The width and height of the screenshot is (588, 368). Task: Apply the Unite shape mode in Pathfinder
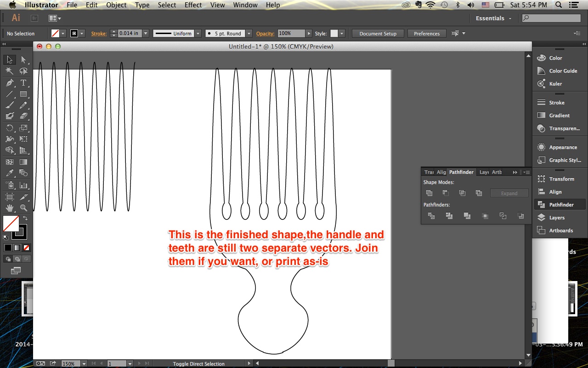coord(429,193)
